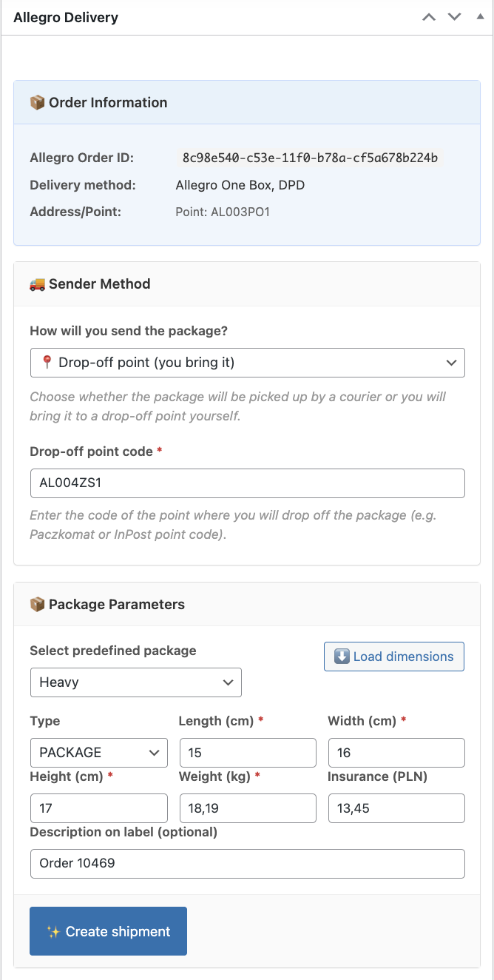Collapse the Allegro Delivery panel

point(480,17)
